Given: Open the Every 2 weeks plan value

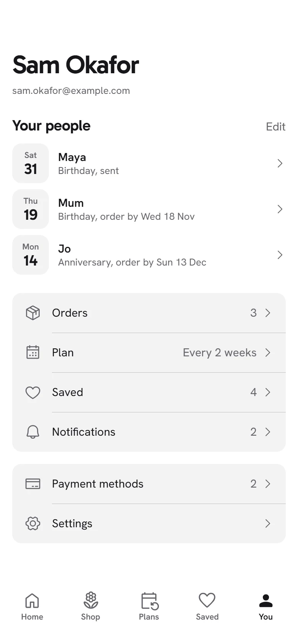Looking at the screenshot, I should (220, 353).
